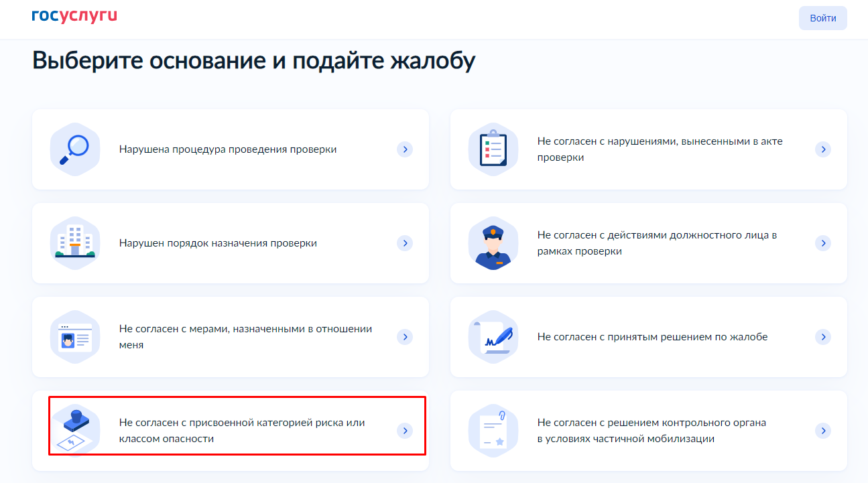Choose Не согласен с принятым решением по жалобе
Screen dimensions: 868x483
[x=652, y=337]
